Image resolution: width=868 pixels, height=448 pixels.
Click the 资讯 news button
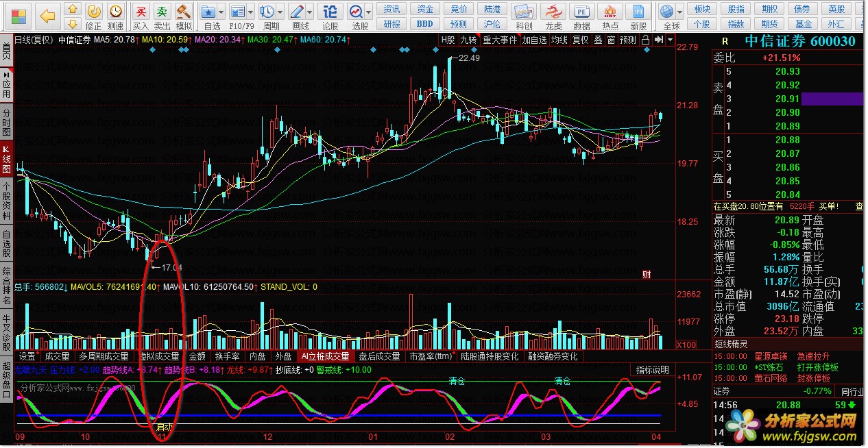click(391, 9)
